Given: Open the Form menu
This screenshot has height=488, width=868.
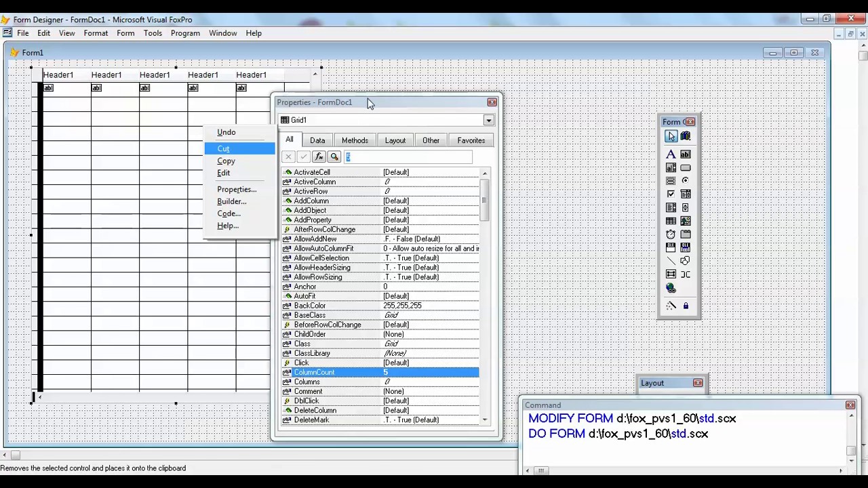Looking at the screenshot, I should tap(125, 33).
